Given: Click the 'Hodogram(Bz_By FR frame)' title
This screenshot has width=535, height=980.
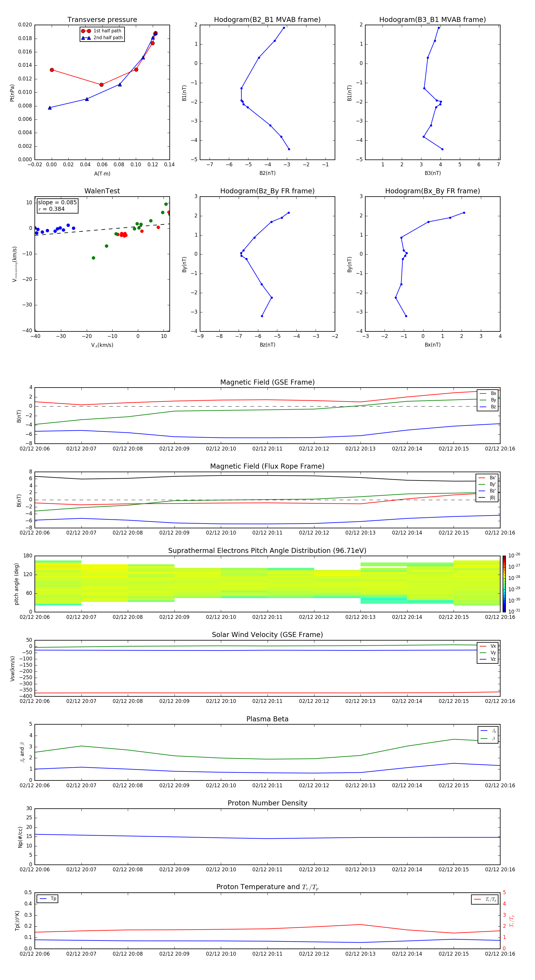Looking at the screenshot, I should [267, 191].
